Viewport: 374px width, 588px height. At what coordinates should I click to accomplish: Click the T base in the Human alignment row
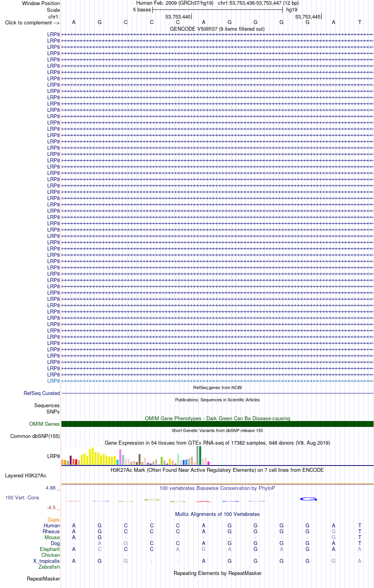pos(359,525)
